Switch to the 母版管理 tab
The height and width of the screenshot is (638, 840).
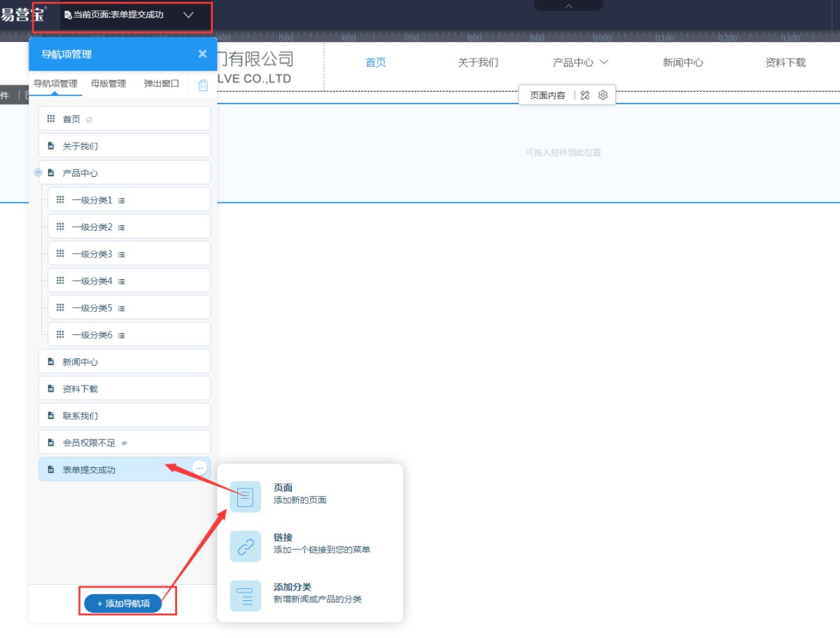click(x=108, y=83)
